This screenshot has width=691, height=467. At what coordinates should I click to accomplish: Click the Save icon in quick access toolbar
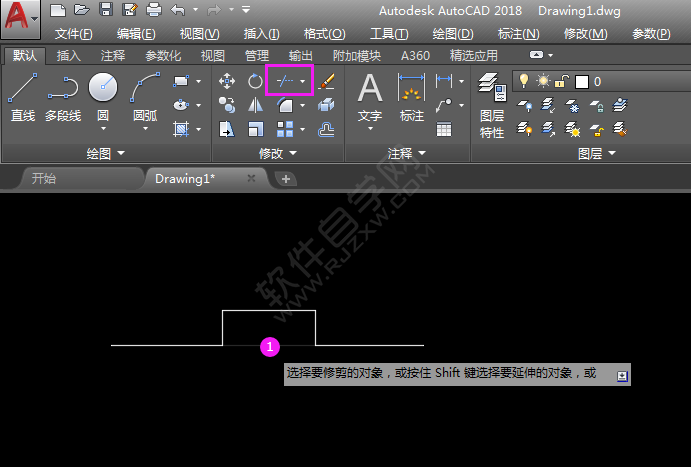(106, 10)
